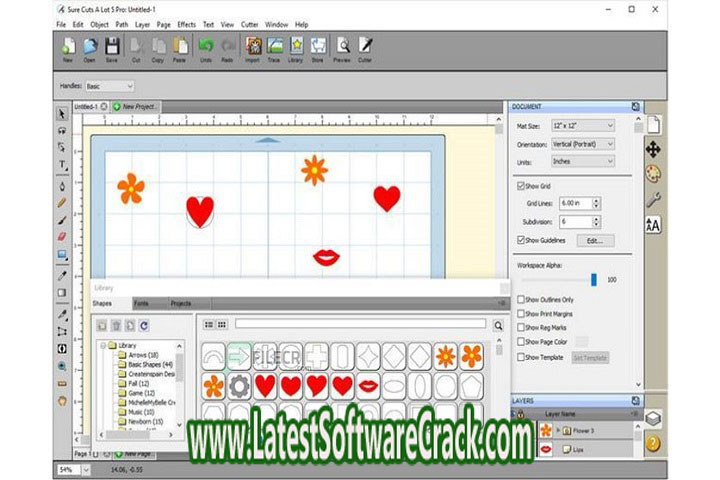Open the wrench Settings panel icon
Screen dimensions: 720x480
point(653,199)
